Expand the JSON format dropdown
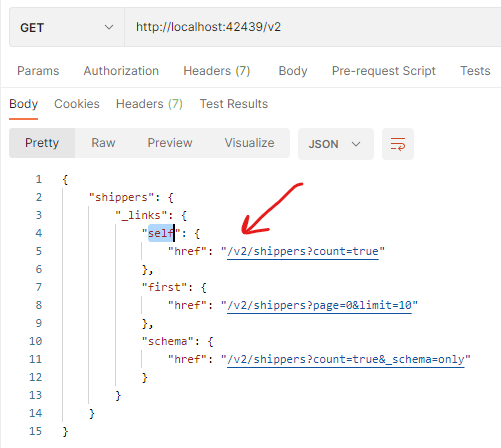The height and width of the screenshot is (448, 501). pos(335,144)
